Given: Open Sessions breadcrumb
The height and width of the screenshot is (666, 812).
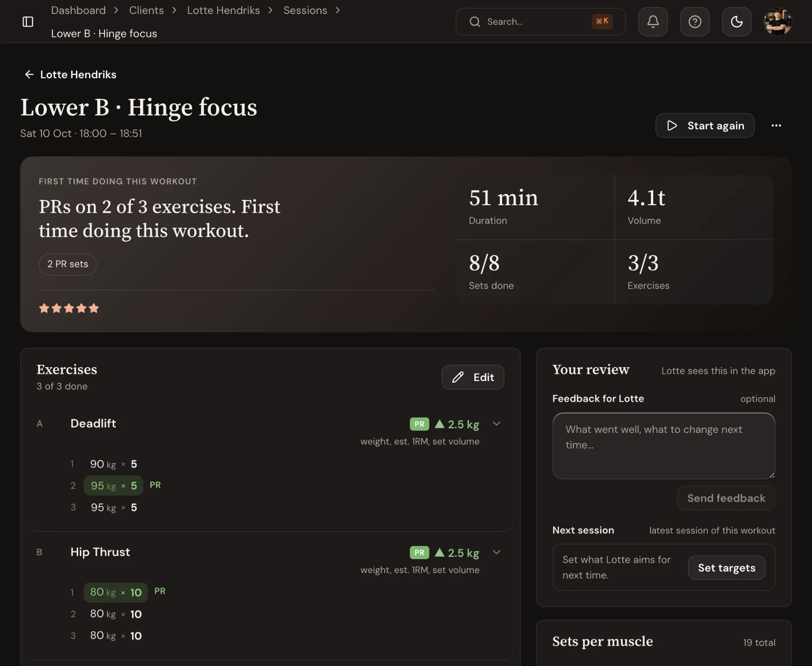Looking at the screenshot, I should pos(305,10).
